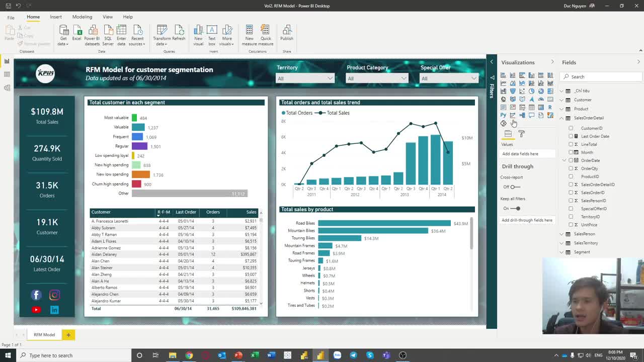The height and width of the screenshot is (362, 644).
Task: Open the Get data button
Action: tap(63, 35)
